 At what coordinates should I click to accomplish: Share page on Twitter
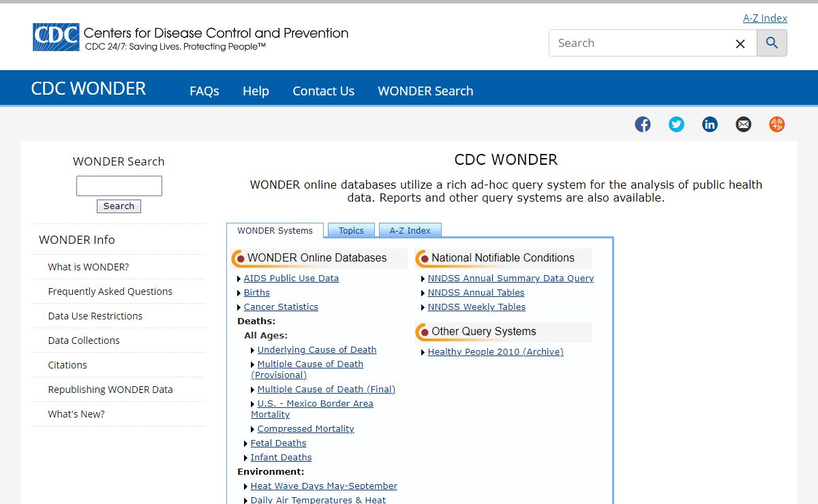(676, 124)
